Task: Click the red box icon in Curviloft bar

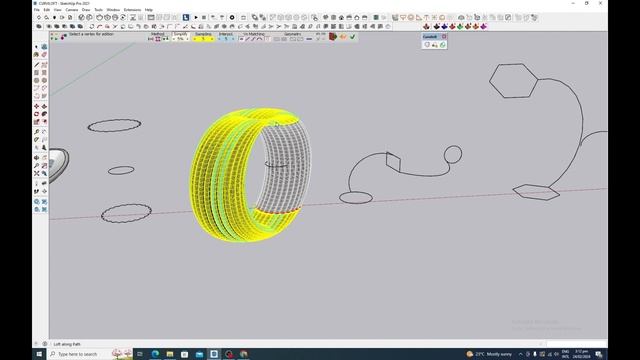Action: coord(333,37)
